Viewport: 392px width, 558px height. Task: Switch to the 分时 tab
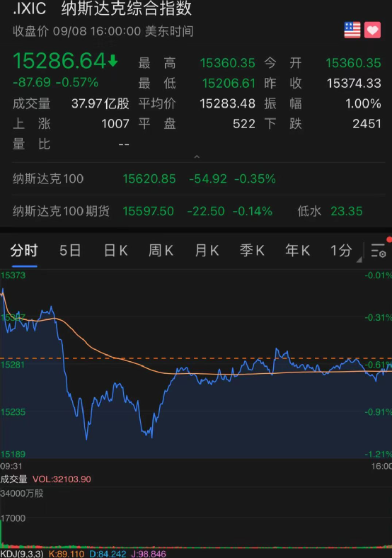(24, 251)
